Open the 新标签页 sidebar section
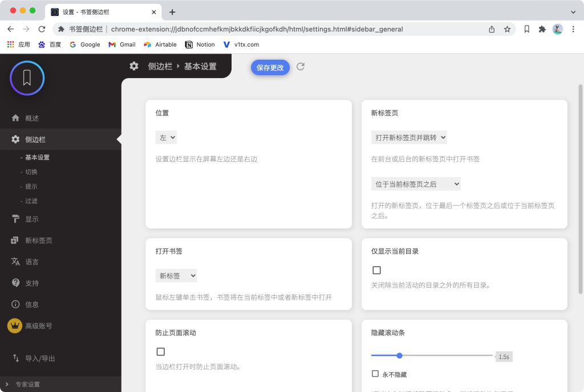This screenshot has width=584, height=392. pos(38,240)
